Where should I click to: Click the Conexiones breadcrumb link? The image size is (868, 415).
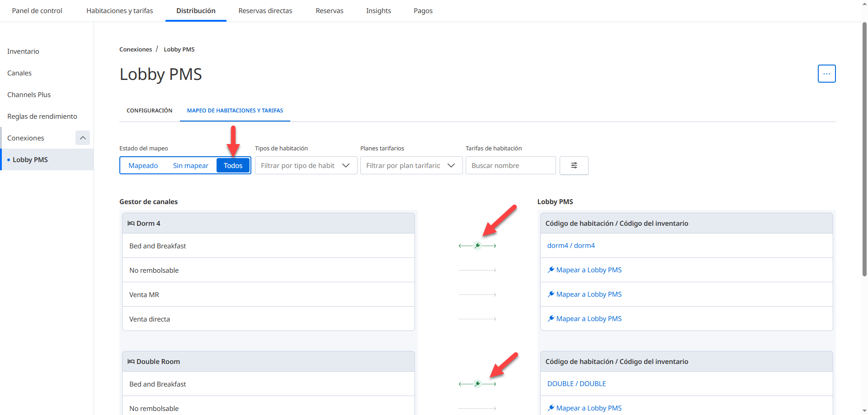tap(136, 50)
